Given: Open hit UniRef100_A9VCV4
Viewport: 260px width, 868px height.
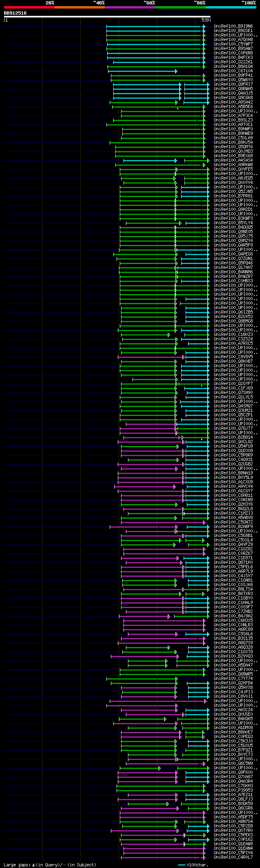Looking at the screenshot, I should click(233, 486).
